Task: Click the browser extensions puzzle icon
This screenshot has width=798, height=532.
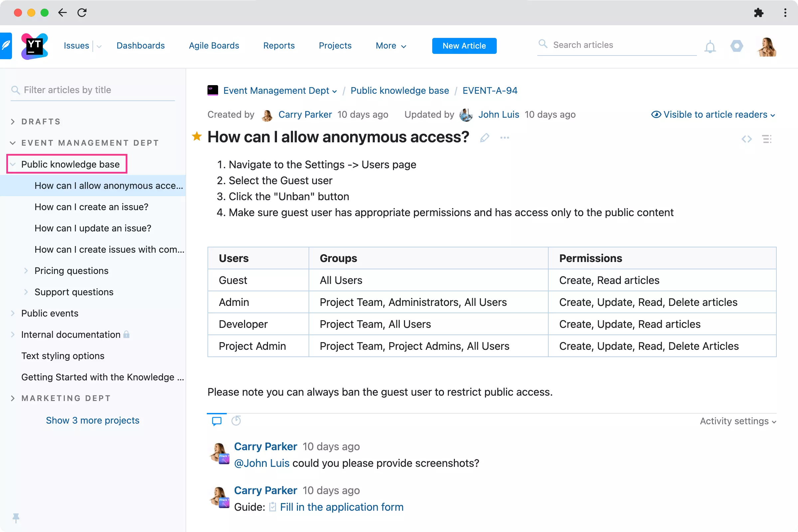Action: point(759,13)
